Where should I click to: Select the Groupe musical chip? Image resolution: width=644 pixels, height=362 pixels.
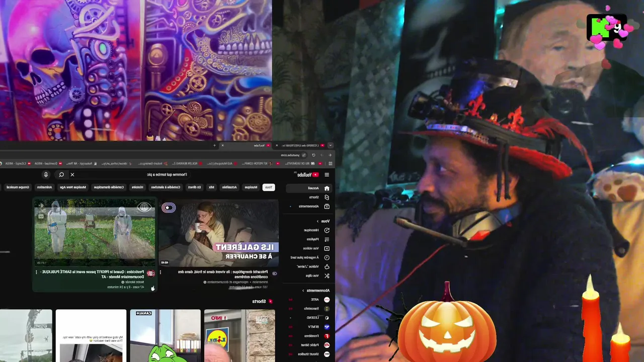(18, 187)
